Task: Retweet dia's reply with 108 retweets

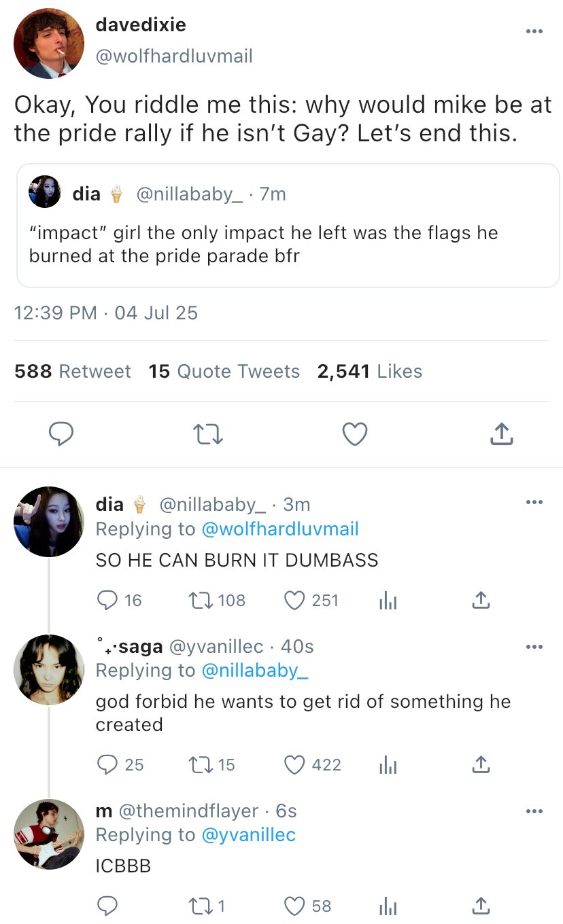Action: point(199,601)
